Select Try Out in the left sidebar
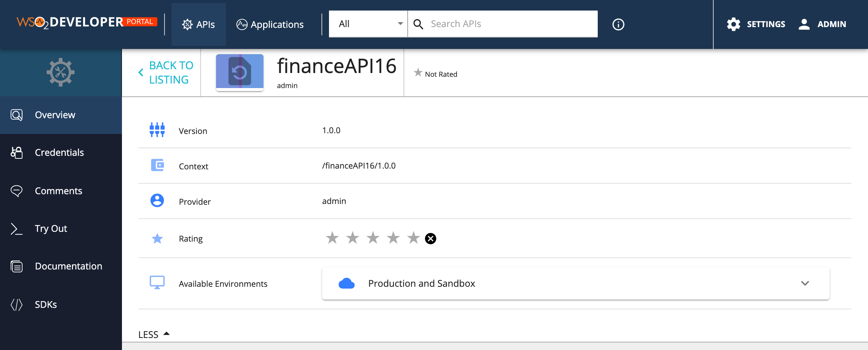The image size is (868, 350). [61, 228]
